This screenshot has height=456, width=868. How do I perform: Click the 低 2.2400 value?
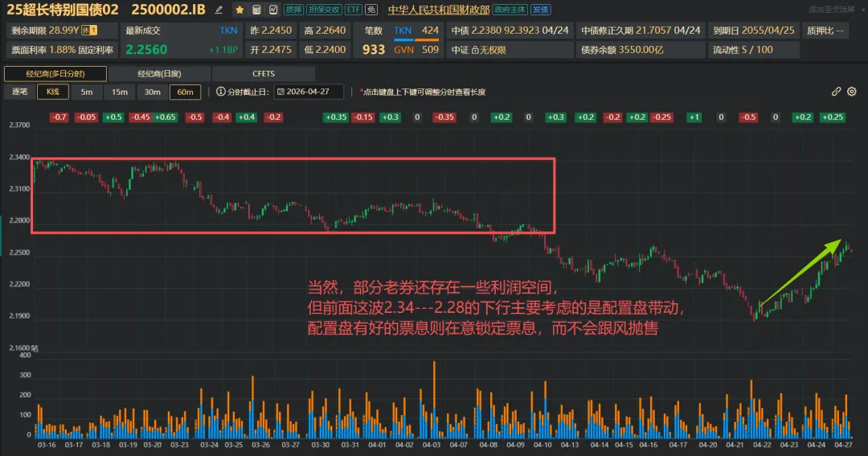[x=325, y=50]
